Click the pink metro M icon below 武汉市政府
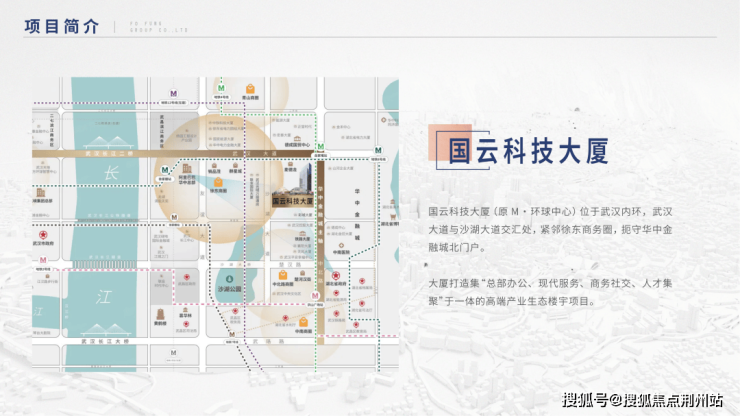This screenshot has width=740, height=416. [x=43, y=260]
